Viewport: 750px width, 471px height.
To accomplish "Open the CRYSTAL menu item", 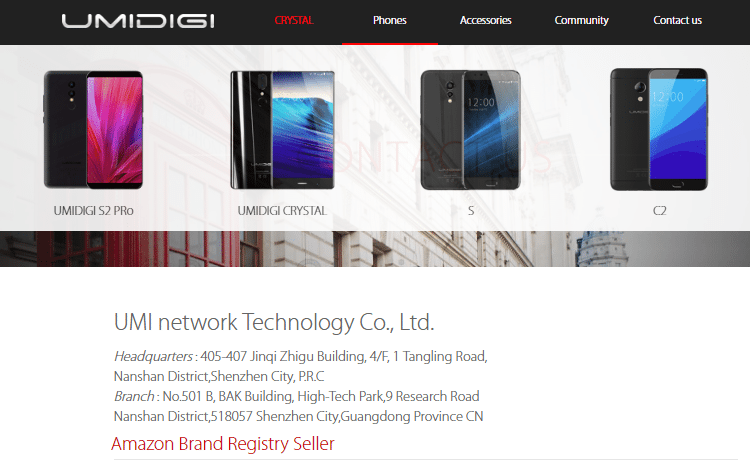I will click(294, 21).
